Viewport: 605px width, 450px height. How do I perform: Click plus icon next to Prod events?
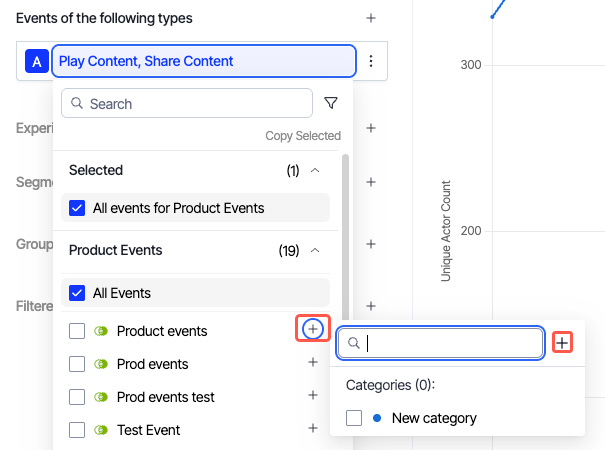tap(313, 363)
